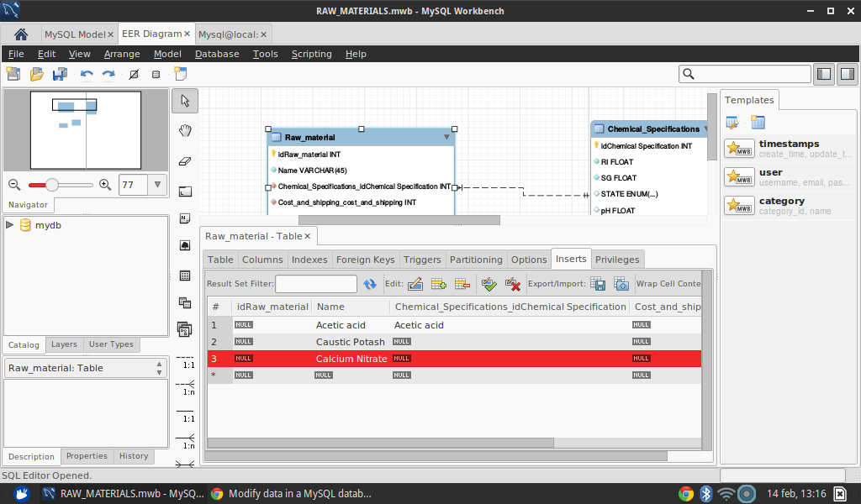Switch to the Properties tab
Image resolution: width=861 pixels, height=504 pixels.
(87, 456)
